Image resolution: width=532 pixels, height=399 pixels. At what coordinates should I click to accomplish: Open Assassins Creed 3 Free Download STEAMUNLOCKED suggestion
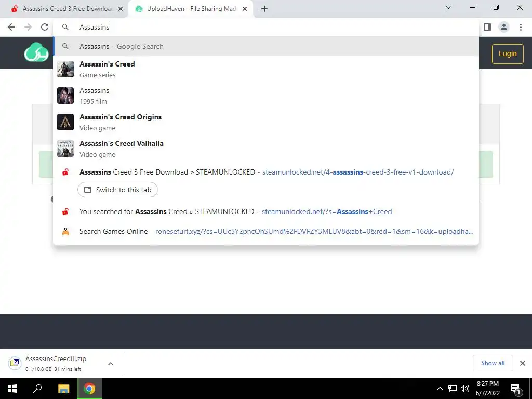[266, 172]
